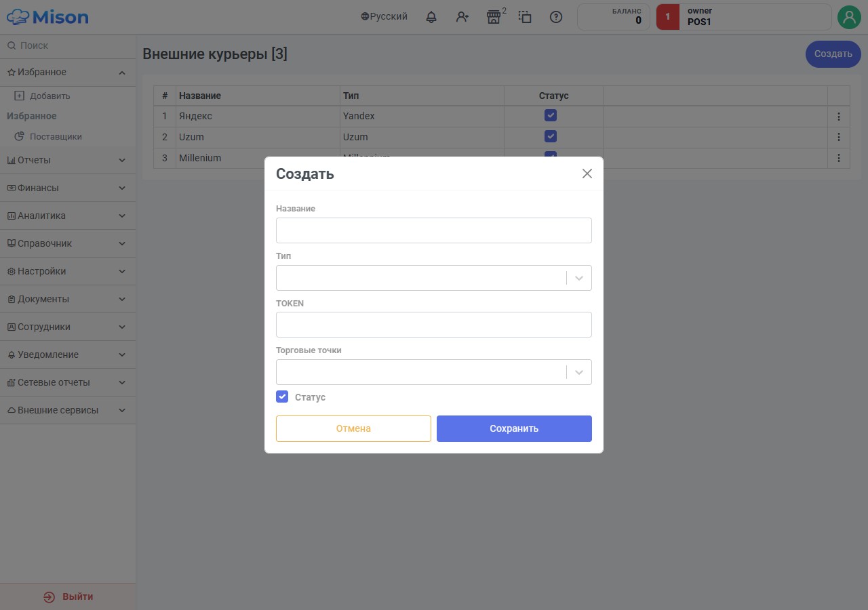
Task: Open the notifications bell
Action: tap(431, 17)
